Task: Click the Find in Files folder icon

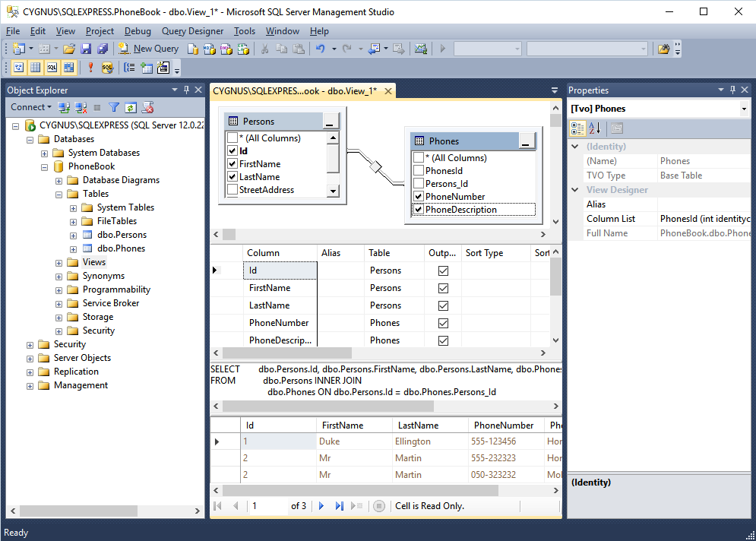Action: tap(664, 49)
